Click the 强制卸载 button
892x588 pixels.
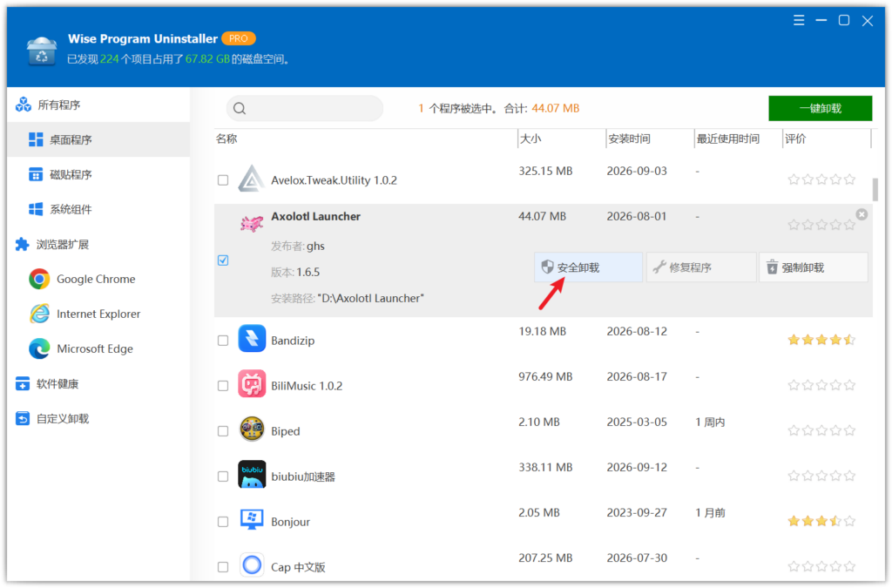tap(814, 267)
